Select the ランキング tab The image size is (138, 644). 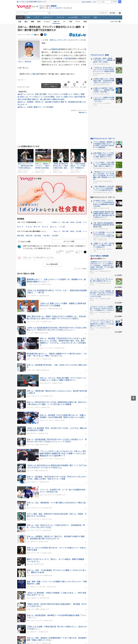(86, 17)
